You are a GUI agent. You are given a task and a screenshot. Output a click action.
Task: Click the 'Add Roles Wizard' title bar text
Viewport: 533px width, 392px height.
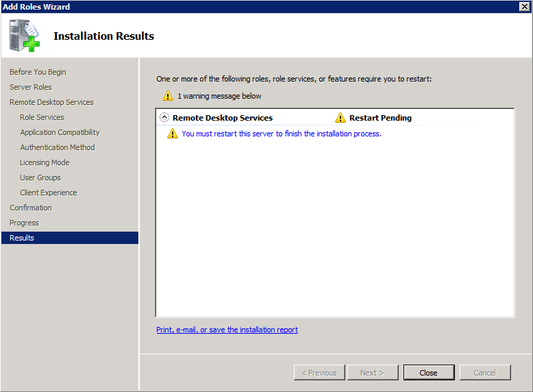coord(36,7)
